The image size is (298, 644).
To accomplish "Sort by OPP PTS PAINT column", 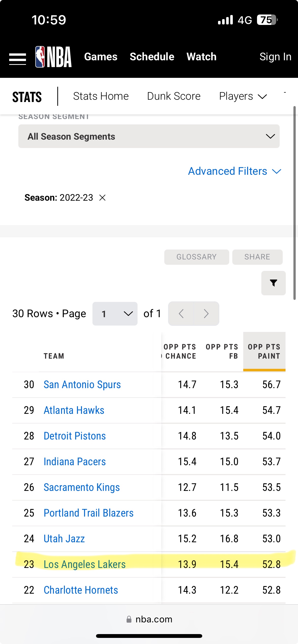I will tap(264, 351).
